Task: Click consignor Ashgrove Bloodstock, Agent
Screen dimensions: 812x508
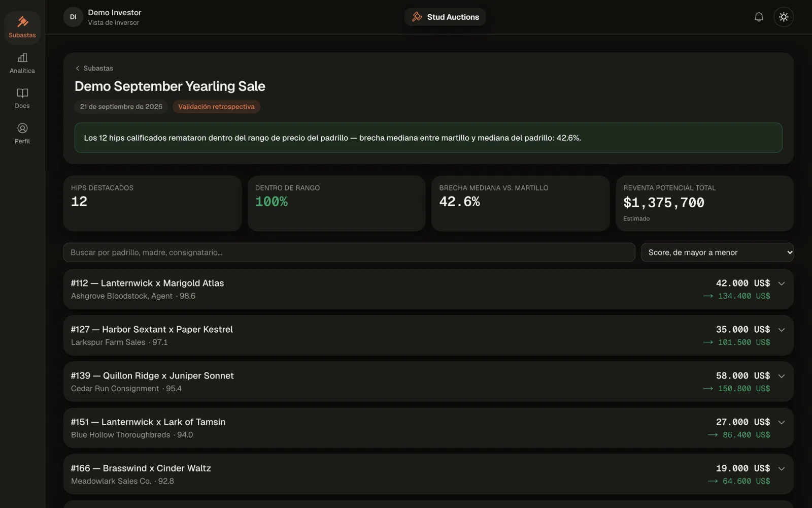Action: click(x=122, y=296)
